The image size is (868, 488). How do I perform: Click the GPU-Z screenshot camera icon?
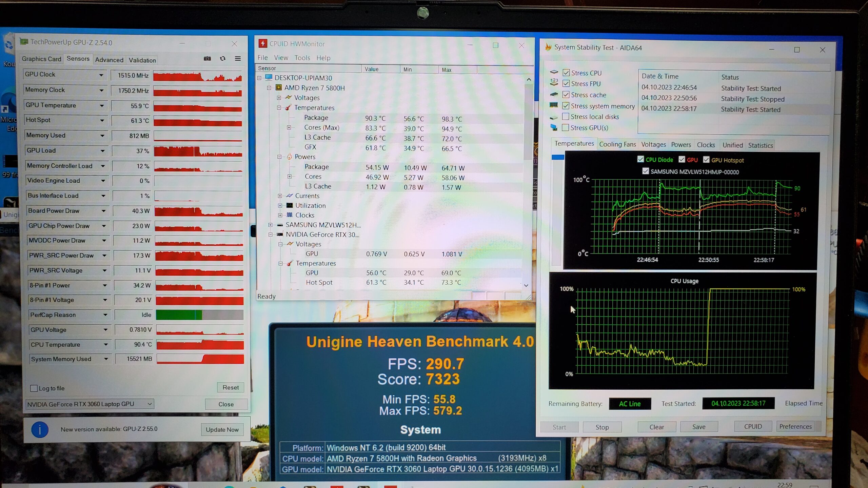click(x=207, y=59)
